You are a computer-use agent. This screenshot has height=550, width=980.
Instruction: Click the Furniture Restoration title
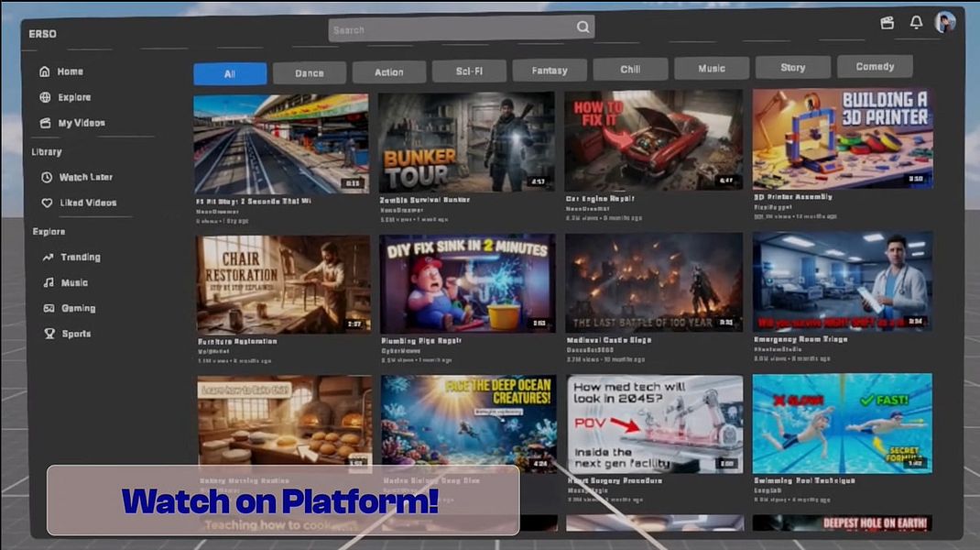point(237,342)
